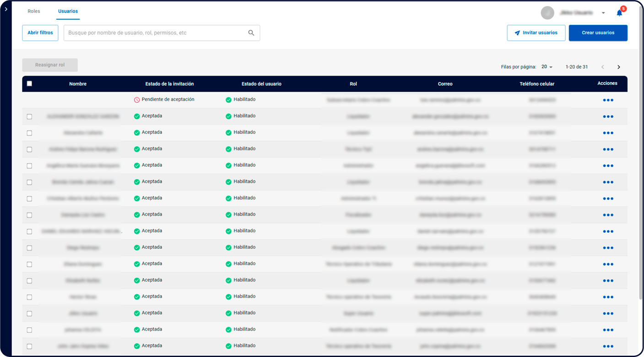
Task: Click pending acceptance clock icon
Action: [137, 100]
